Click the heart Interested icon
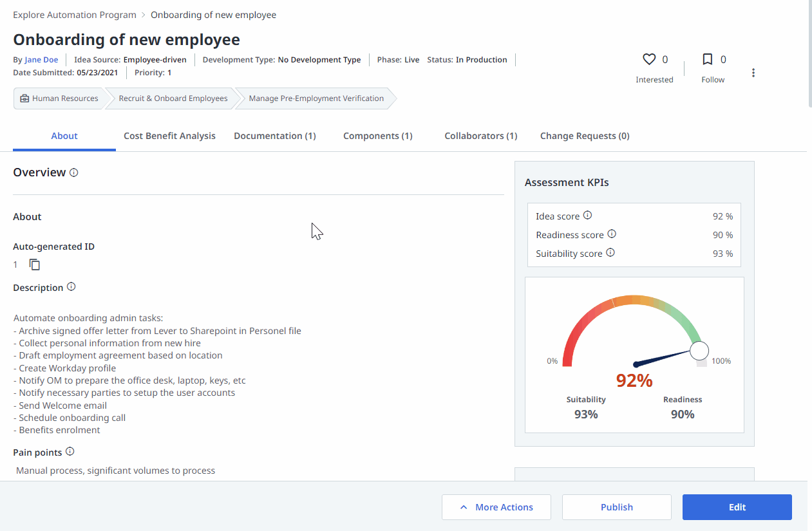812x531 pixels. click(x=649, y=60)
